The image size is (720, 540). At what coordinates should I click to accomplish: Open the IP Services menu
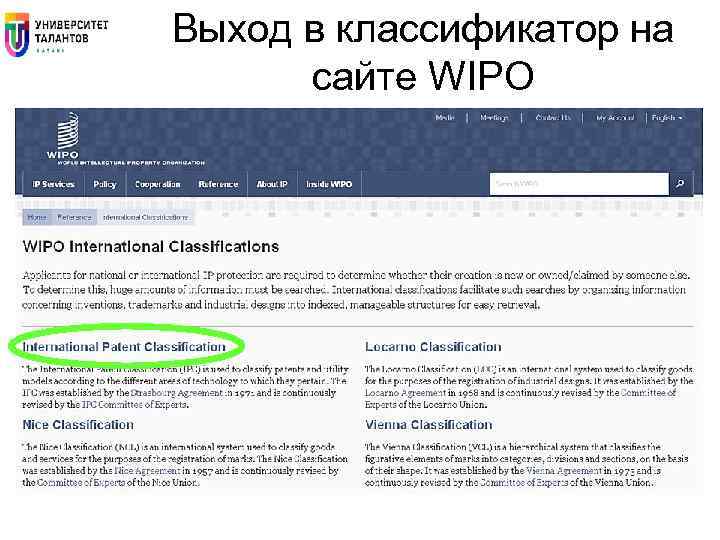point(53,184)
